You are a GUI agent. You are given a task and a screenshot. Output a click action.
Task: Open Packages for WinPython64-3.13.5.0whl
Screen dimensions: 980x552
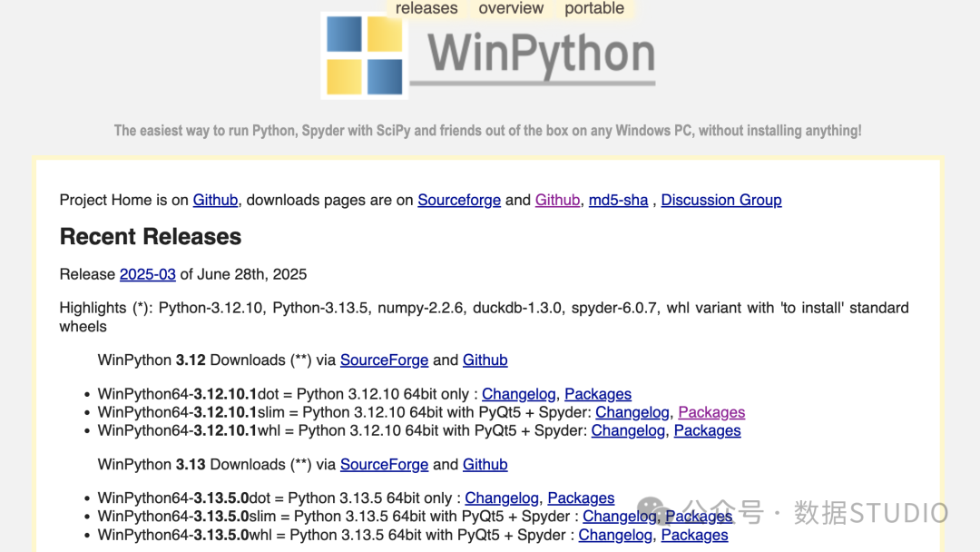click(694, 535)
